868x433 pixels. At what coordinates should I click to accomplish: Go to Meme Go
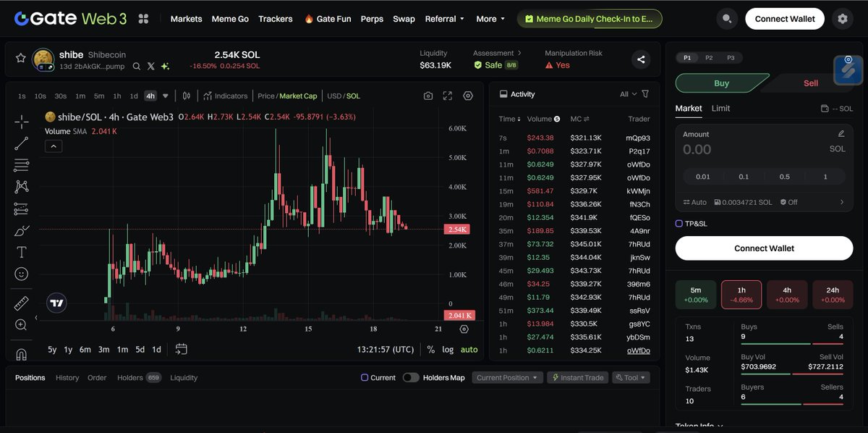[230, 19]
